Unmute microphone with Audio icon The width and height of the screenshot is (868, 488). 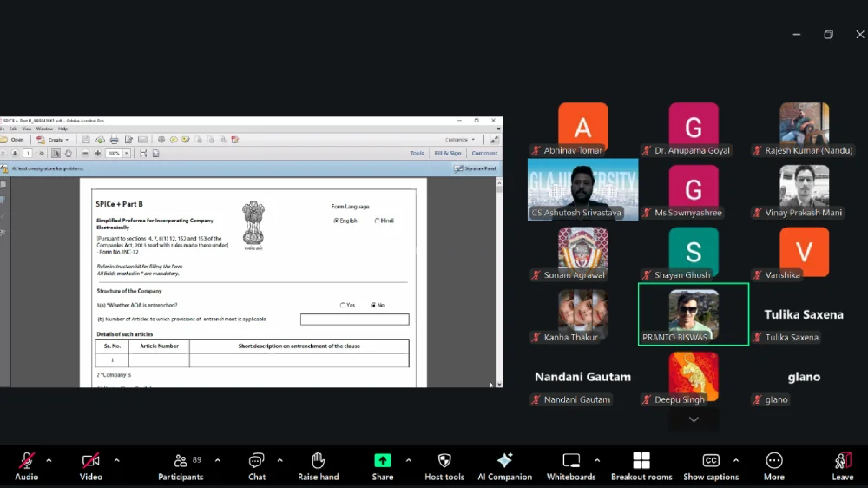pos(27,461)
